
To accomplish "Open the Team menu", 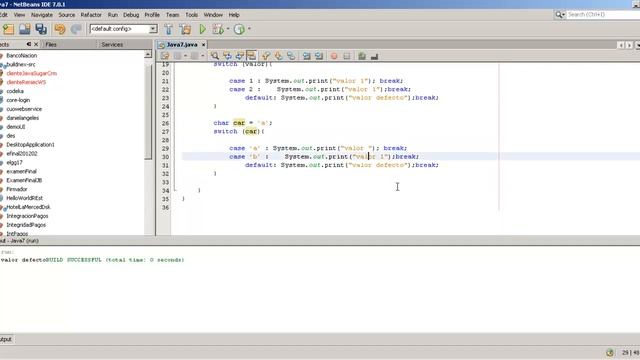I will click(172, 15).
